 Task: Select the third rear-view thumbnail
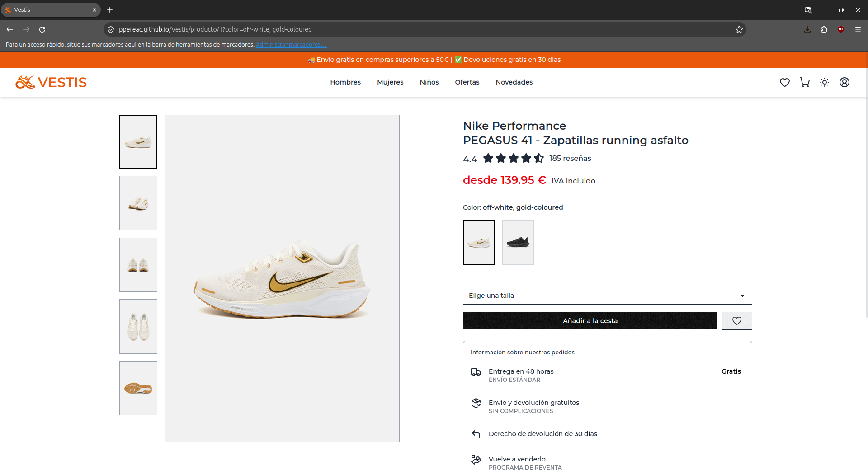[x=138, y=265]
